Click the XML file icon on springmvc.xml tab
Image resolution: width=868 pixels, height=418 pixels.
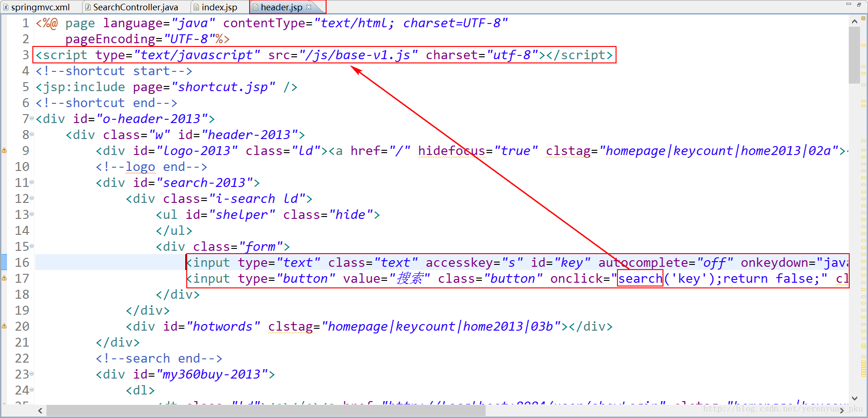[x=6, y=7]
